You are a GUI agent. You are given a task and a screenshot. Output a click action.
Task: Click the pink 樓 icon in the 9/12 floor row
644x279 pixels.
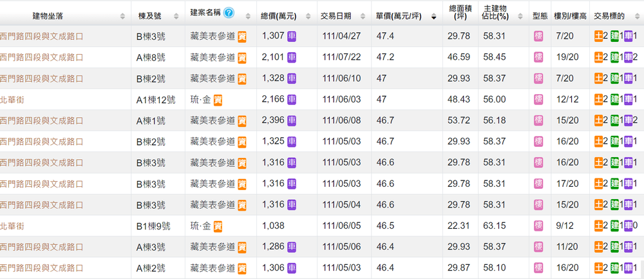click(538, 226)
